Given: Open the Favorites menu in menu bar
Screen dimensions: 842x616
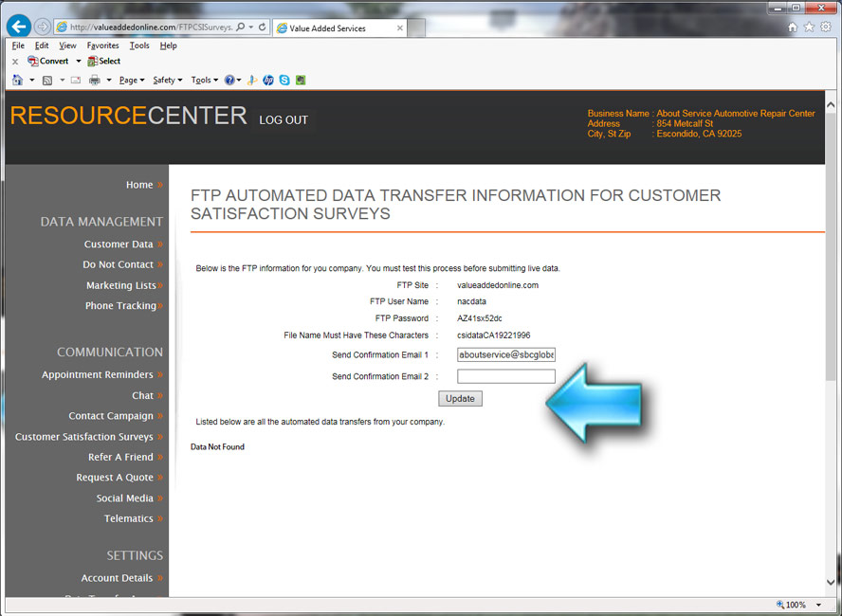Looking at the screenshot, I should [102, 45].
